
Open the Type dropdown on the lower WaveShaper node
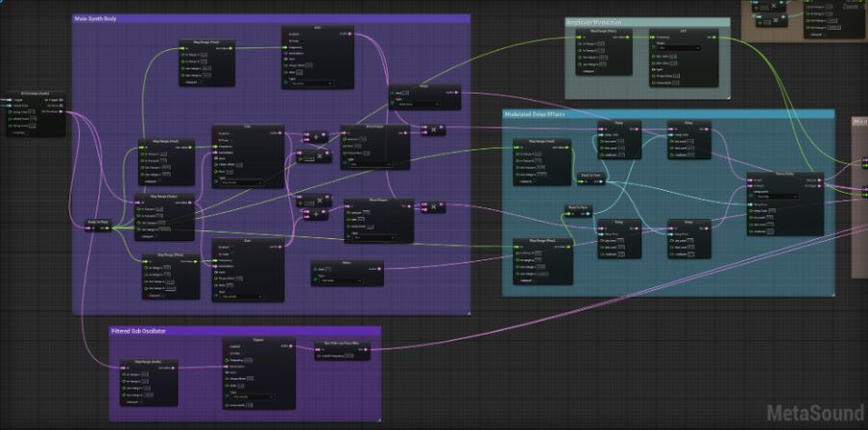tap(373, 237)
